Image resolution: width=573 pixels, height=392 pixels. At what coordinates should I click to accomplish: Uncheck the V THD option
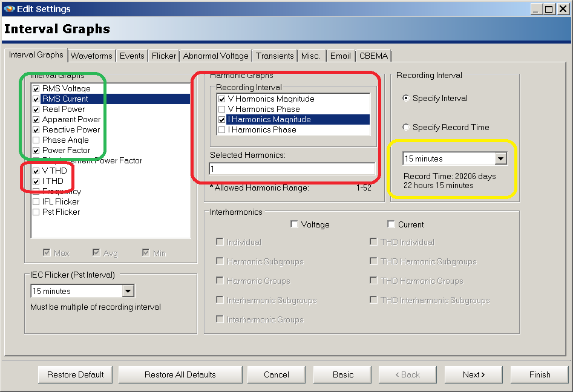point(35,171)
